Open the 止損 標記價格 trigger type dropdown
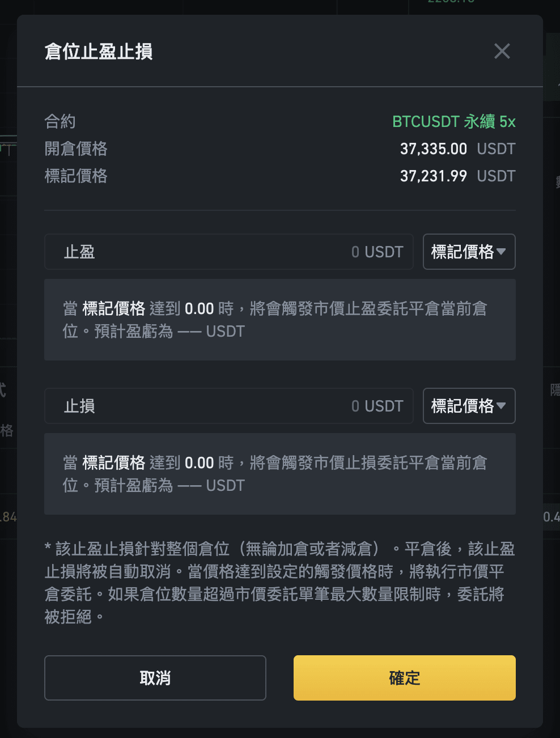This screenshot has width=560, height=738. (x=469, y=406)
